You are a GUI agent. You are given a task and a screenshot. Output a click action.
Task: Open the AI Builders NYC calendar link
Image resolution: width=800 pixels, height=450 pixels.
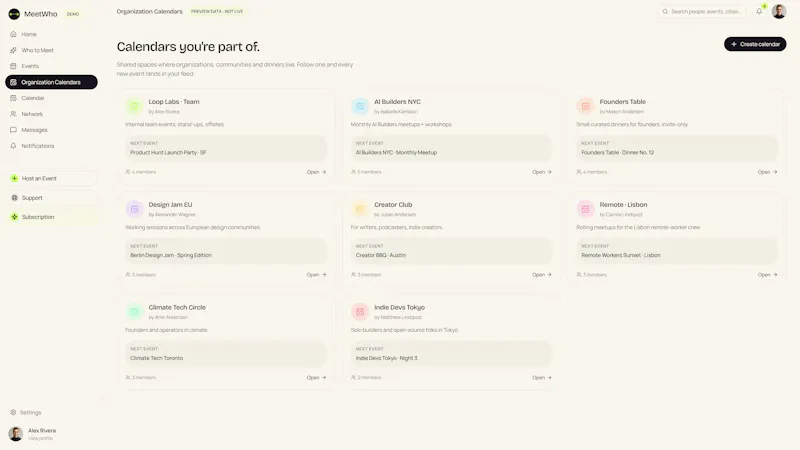point(542,172)
